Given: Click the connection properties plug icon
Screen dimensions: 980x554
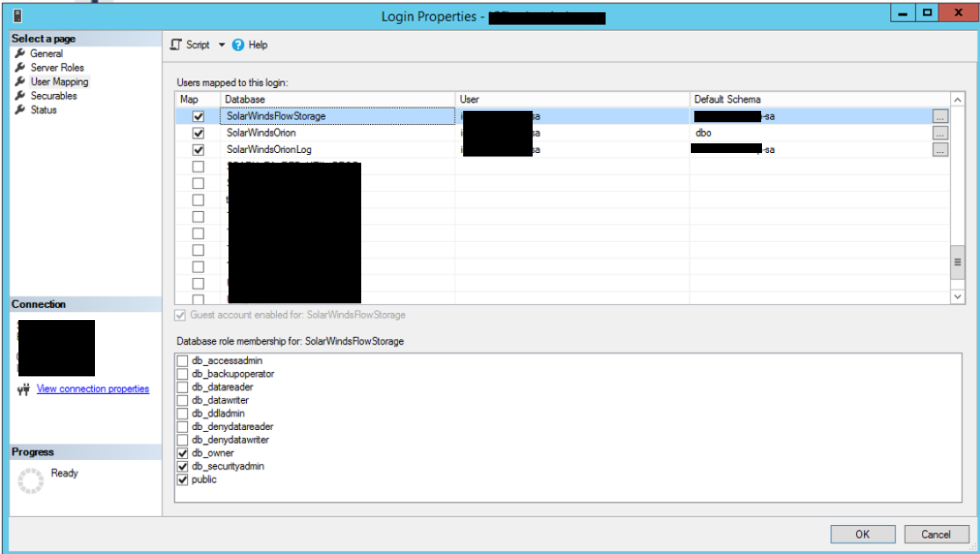Looking at the screenshot, I should 24,390.
